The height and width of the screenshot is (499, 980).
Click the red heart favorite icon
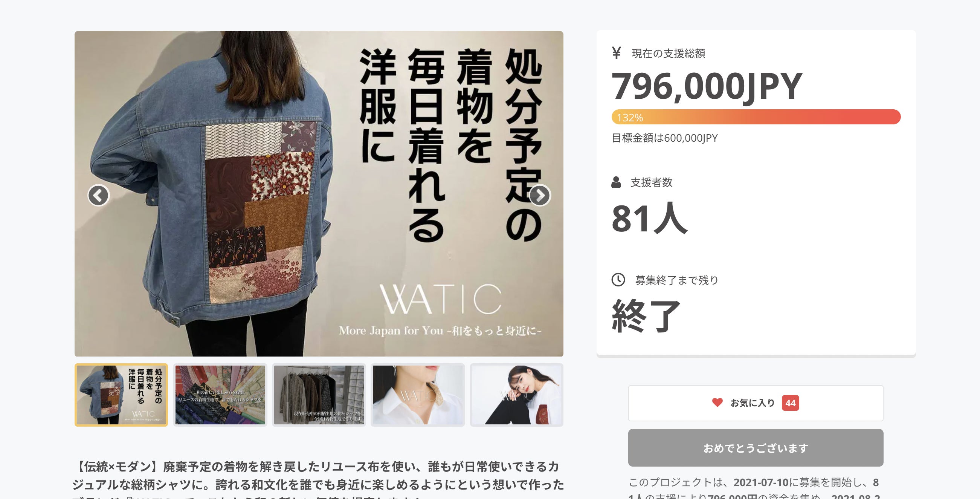click(717, 402)
